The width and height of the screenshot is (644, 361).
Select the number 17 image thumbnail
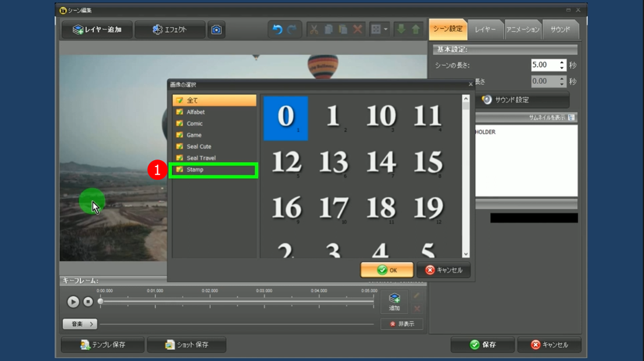[x=333, y=208]
